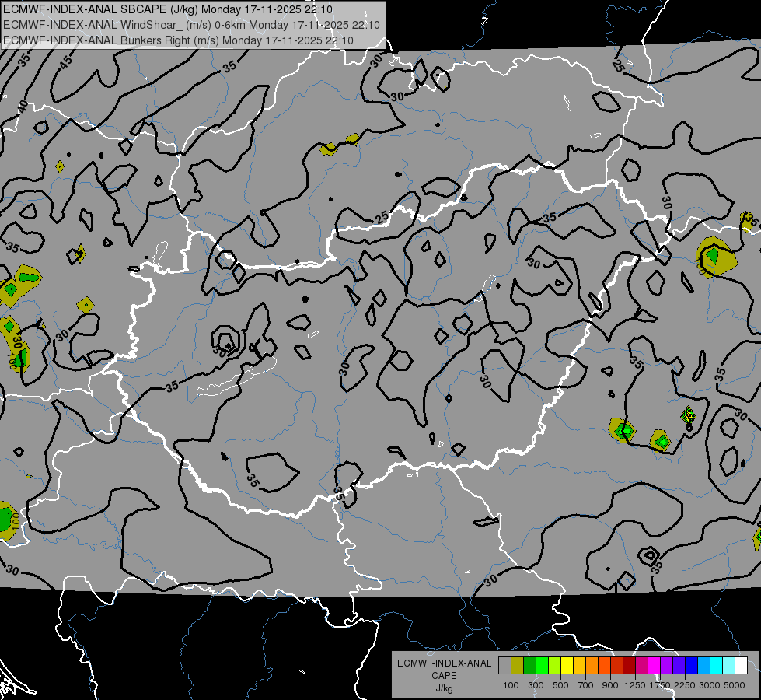The image size is (761, 700).
Task: Click the sky blue legend swatch
Action: 704,666
